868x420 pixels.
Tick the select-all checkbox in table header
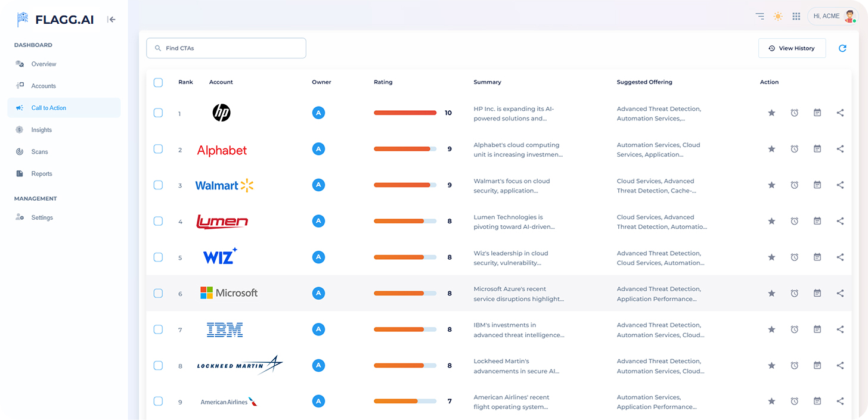158,82
